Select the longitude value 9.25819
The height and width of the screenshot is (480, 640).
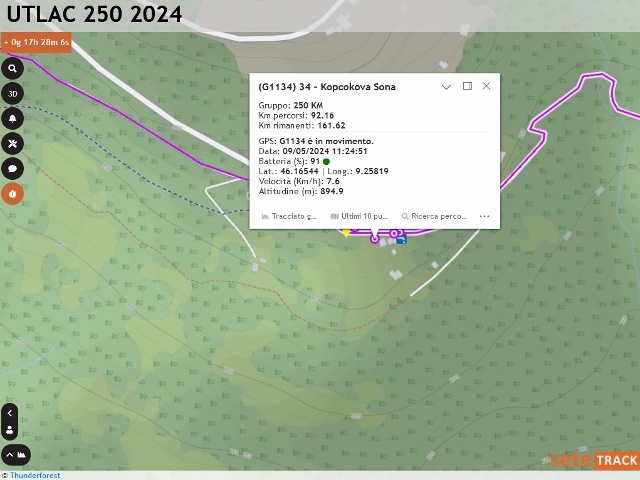(x=372, y=171)
